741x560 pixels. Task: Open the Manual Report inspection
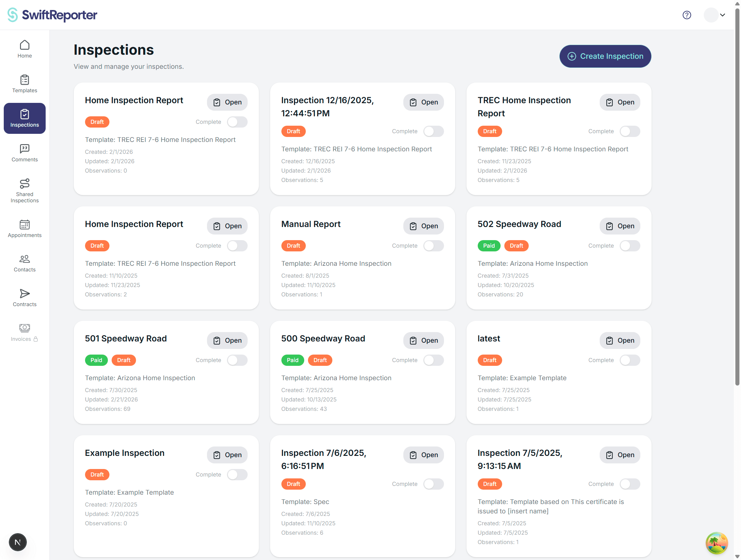coord(423,226)
